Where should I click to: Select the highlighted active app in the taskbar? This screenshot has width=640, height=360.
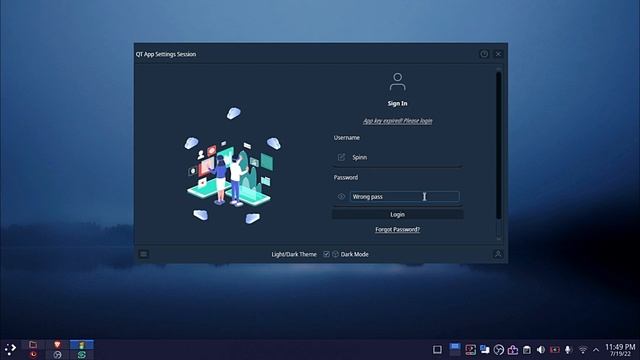coord(82,345)
